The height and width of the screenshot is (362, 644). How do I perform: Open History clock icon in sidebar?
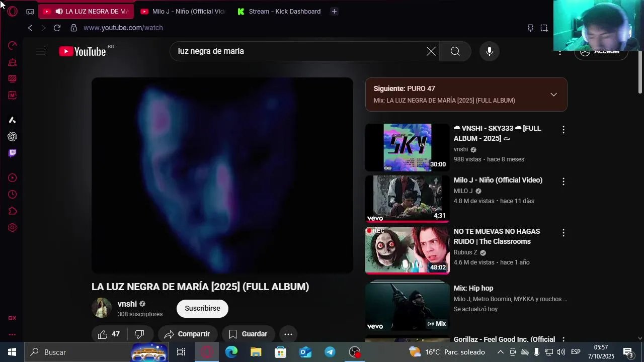(x=13, y=195)
